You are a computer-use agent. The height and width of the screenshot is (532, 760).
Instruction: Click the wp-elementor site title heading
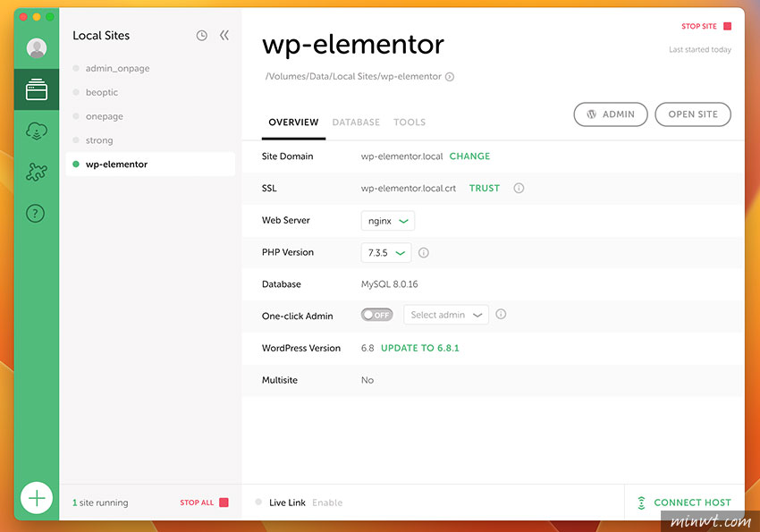tap(353, 45)
